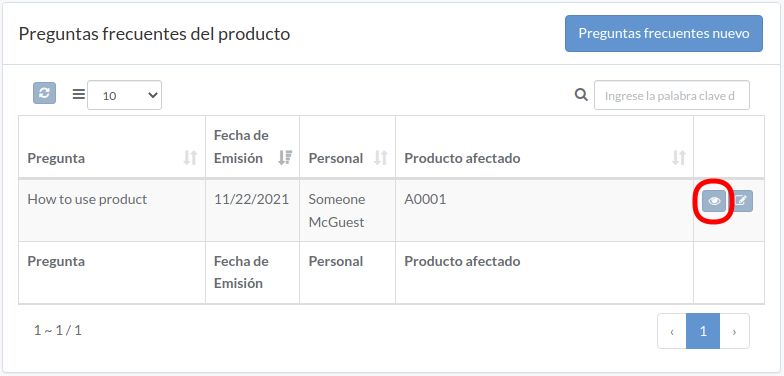Click the Pregunta column header text
Viewport: 784px width, 376px height.
[56, 158]
